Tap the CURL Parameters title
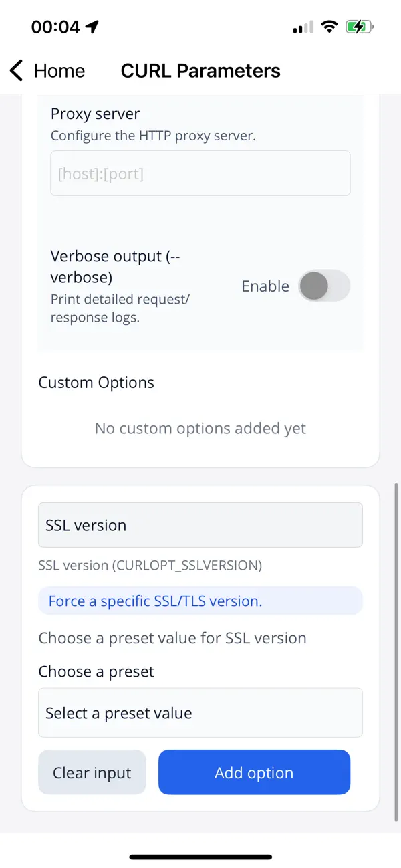The image size is (401, 868). tap(200, 70)
